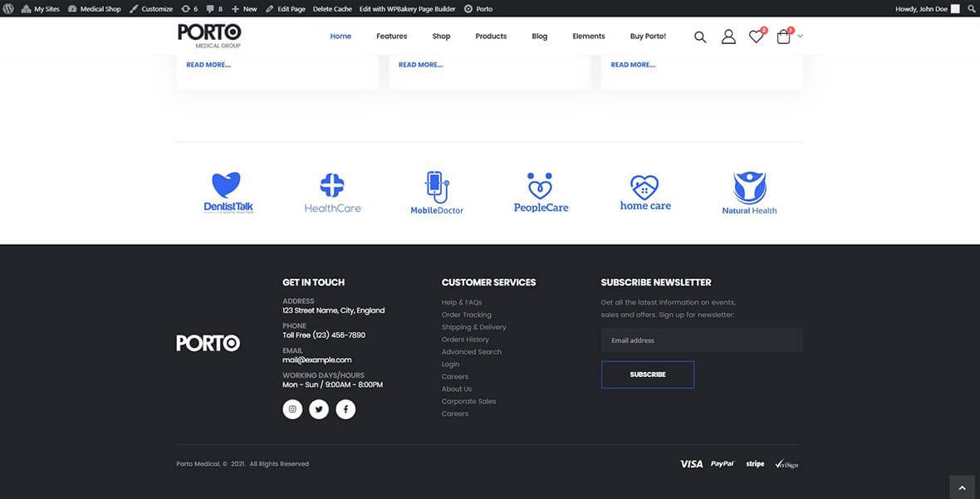Click the scroll-to-top arrow button
Screen dimensions: 980x499
click(962, 487)
